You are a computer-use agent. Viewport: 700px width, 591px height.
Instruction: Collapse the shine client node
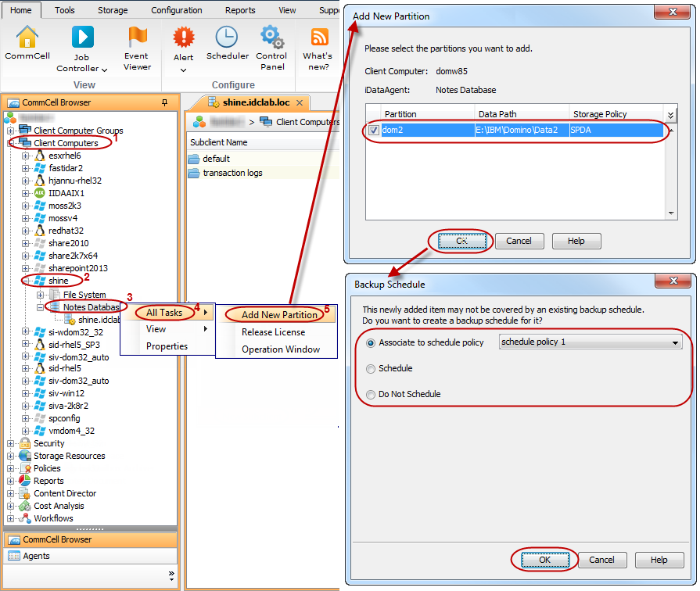click(x=26, y=281)
